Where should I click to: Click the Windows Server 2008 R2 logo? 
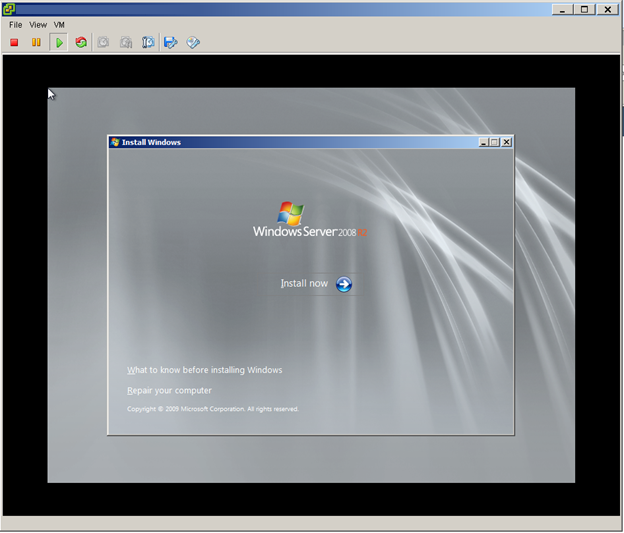pyautogui.click(x=310, y=220)
